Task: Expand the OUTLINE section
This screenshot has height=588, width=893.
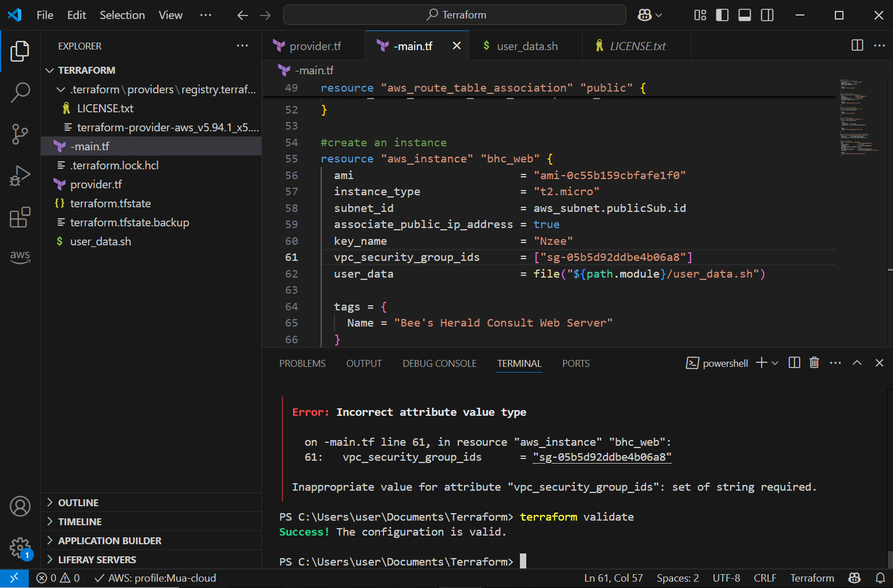Action: (151, 503)
